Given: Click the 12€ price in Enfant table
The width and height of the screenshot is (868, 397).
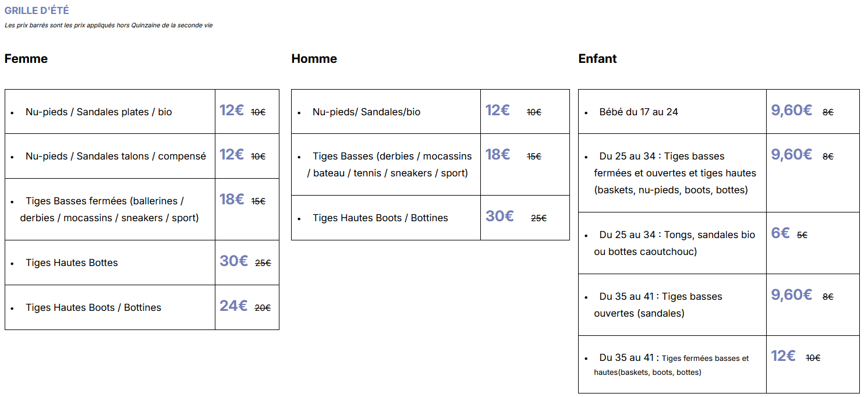Looking at the screenshot, I should coord(783,356).
